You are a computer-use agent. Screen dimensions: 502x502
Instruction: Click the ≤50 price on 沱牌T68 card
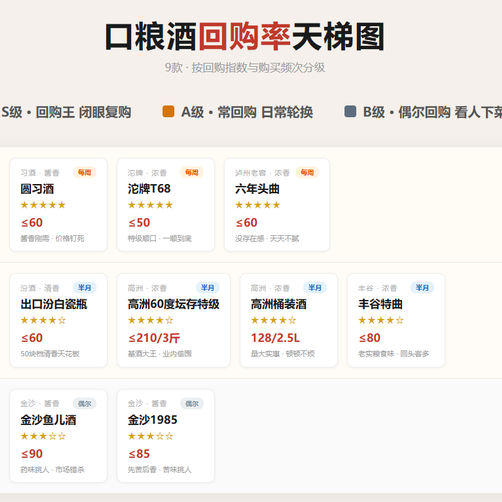click(x=139, y=223)
